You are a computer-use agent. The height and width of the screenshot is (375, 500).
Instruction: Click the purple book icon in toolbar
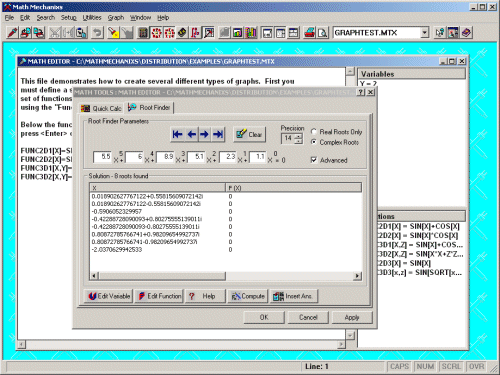click(x=467, y=33)
